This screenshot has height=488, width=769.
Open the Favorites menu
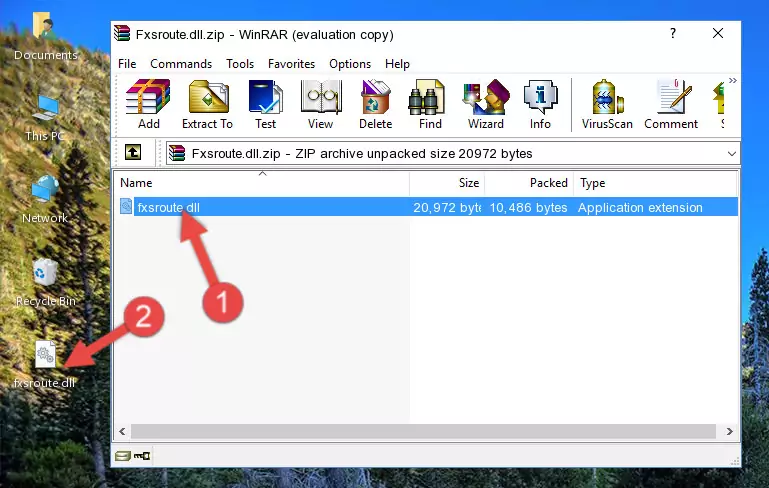(291, 64)
